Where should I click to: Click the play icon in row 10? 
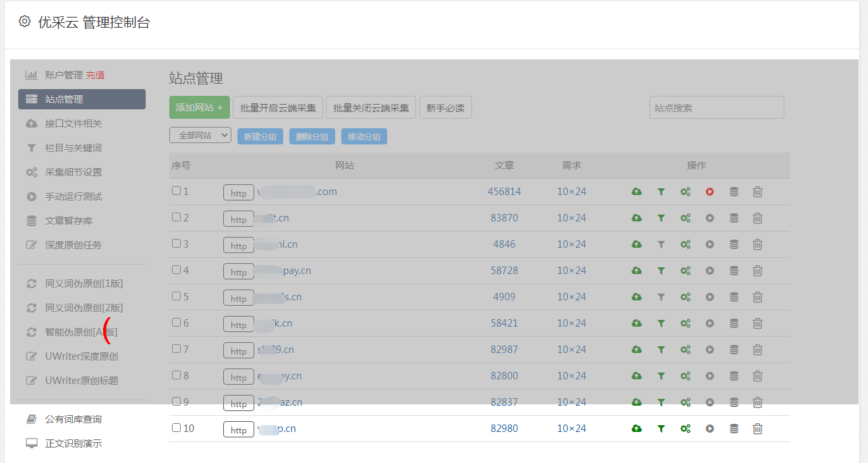(x=710, y=429)
